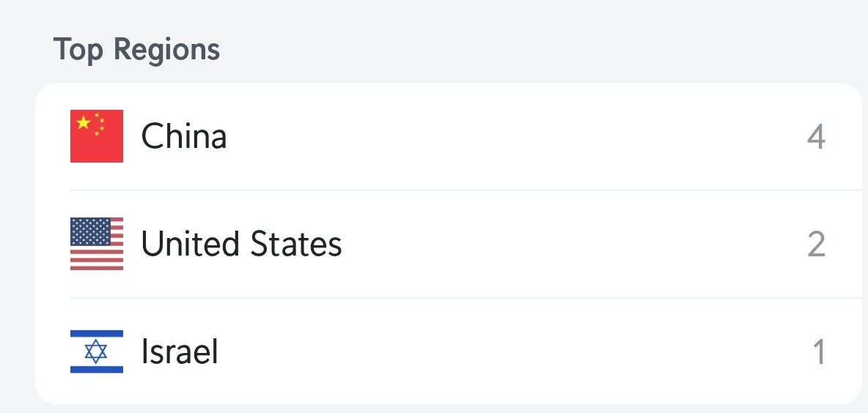The image size is (868, 413).
Task: Click the blue starred canton of the US flag
Action: pos(90,231)
